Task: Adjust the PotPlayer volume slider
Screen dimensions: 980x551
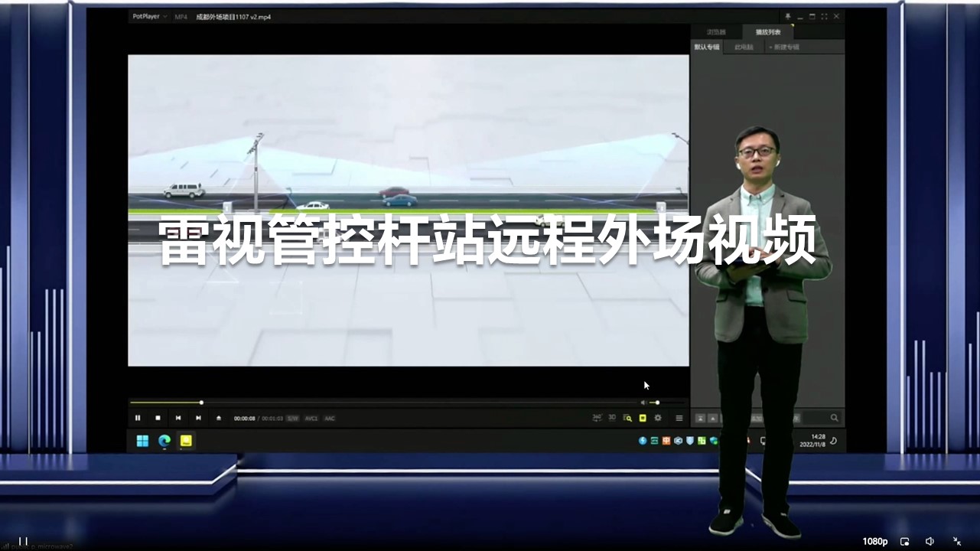Action: click(654, 403)
